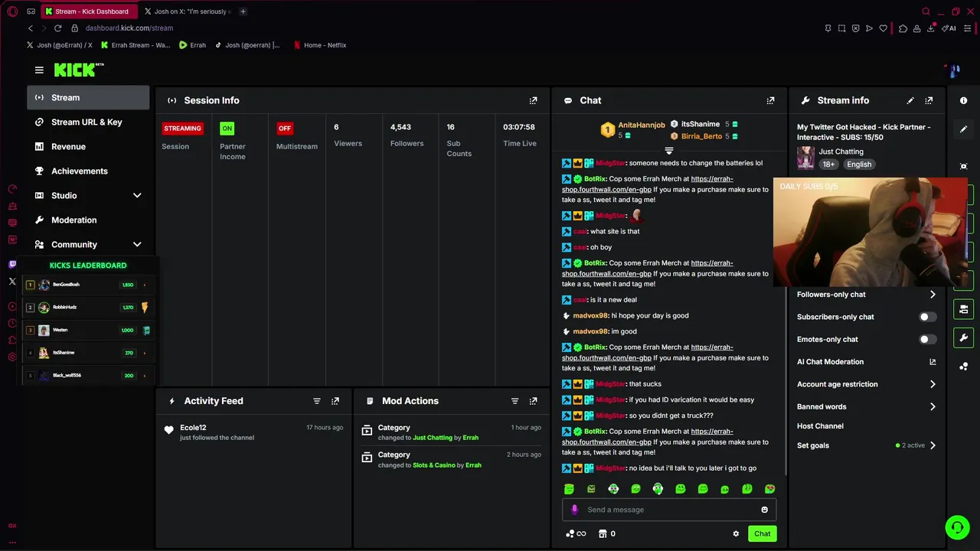Expand the pinned leaderboard arrow in chat

(x=668, y=151)
